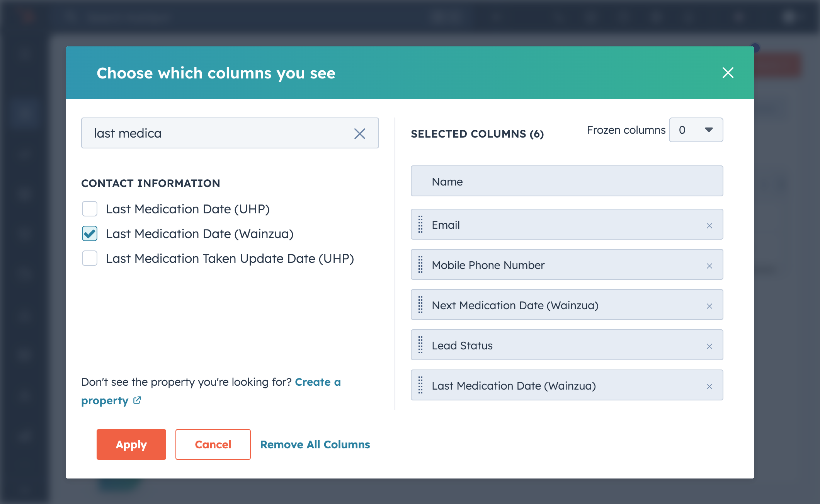Click the CONTACT INFORMATION section heading
This screenshot has height=504, width=820.
(x=151, y=183)
